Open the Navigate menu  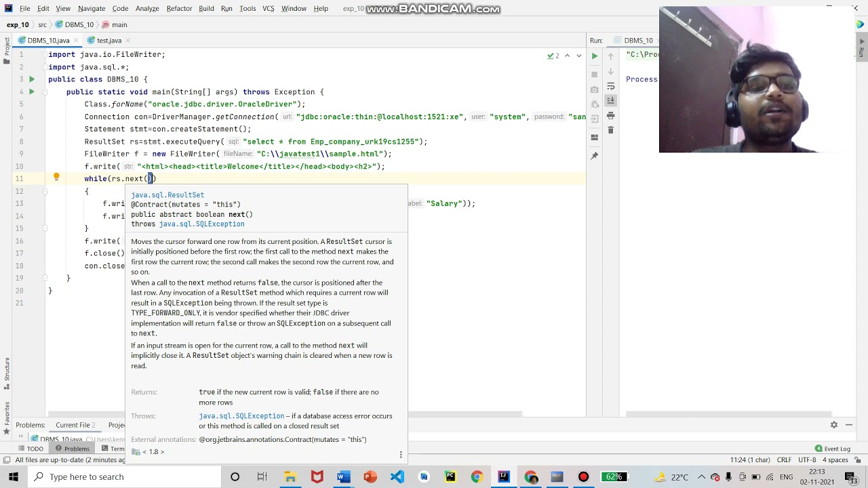92,8
